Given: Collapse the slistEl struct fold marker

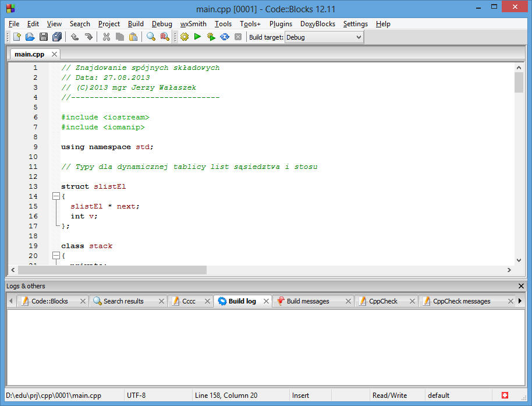Looking at the screenshot, I should click(x=56, y=197).
